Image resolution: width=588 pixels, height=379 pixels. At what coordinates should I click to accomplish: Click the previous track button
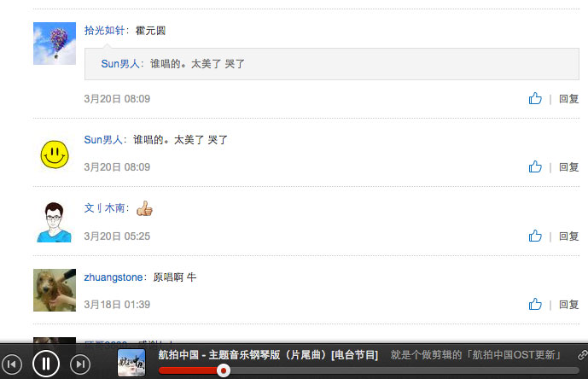(12, 364)
